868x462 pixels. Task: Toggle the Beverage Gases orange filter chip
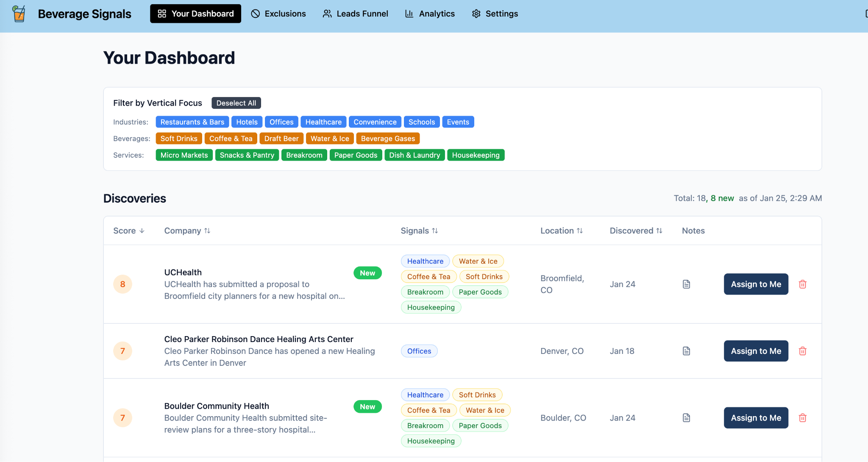(x=387, y=139)
